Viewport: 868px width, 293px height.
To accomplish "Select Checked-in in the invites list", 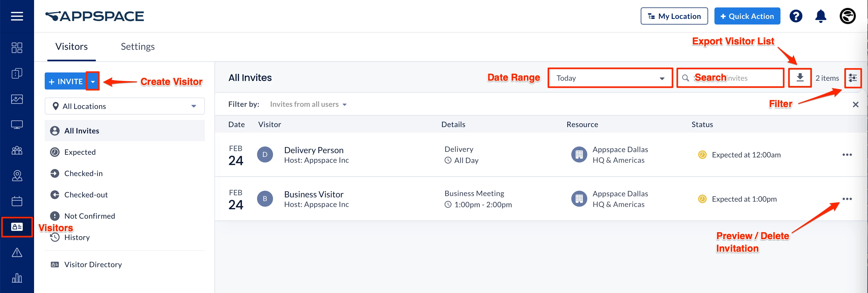I will 83,173.
